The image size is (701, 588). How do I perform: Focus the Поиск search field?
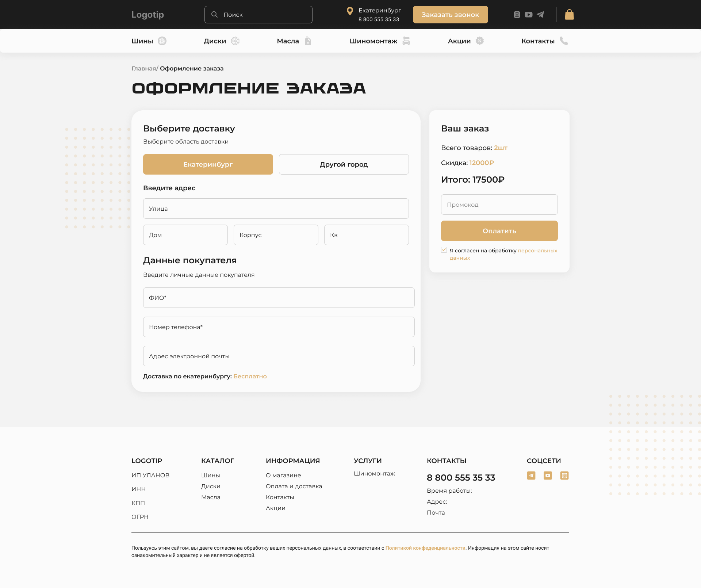(258, 15)
